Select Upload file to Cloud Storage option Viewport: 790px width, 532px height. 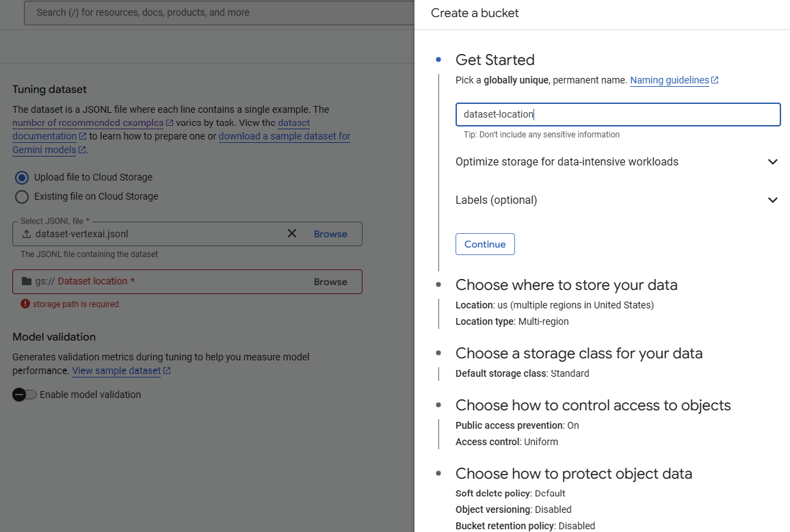(22, 177)
